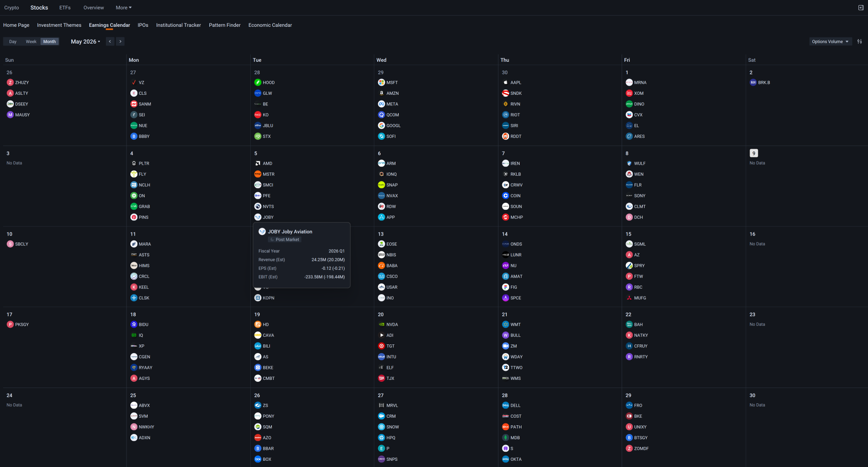The image size is (868, 467).
Task: Click the AAPL Apple logo icon
Action: [x=505, y=82]
